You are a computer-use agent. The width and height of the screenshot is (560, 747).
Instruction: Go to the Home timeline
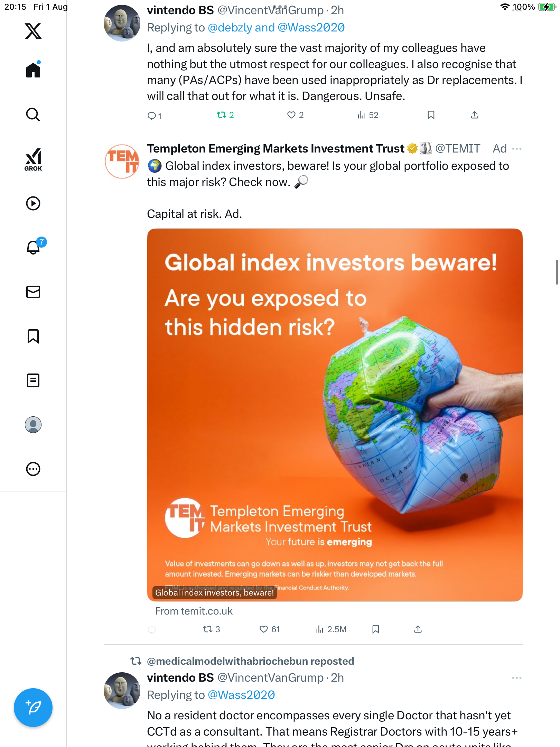tap(33, 70)
